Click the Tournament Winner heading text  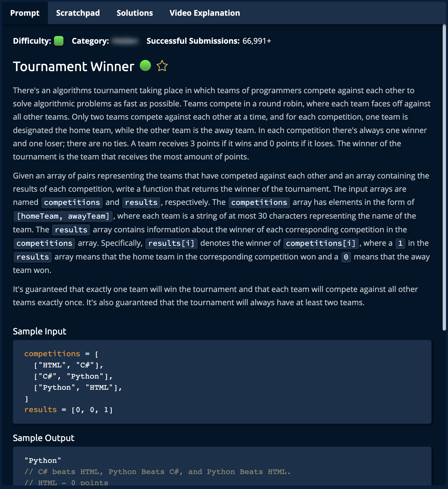(74, 67)
